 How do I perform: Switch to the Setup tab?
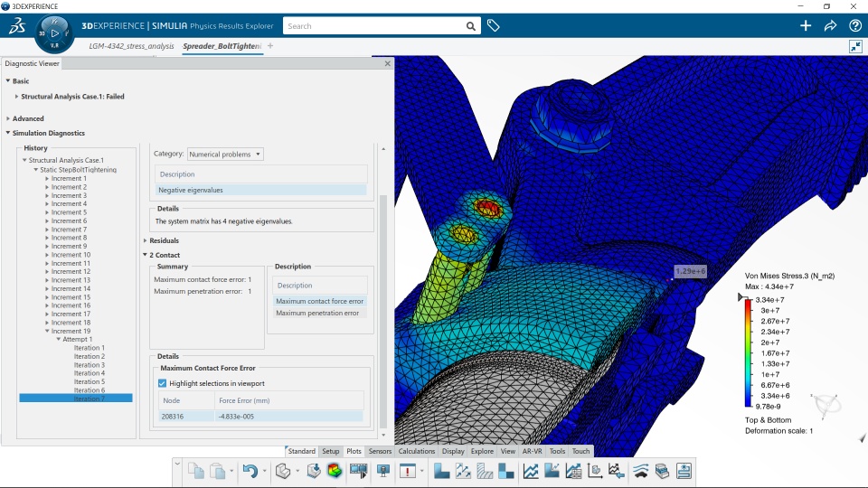coord(331,451)
